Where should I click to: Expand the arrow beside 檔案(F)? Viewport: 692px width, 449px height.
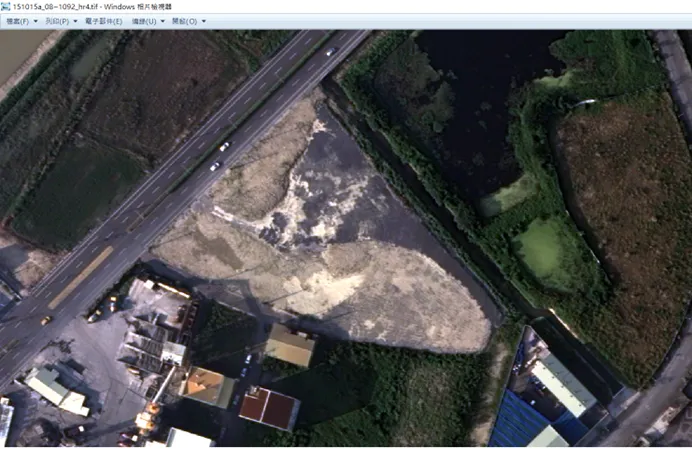(x=35, y=21)
